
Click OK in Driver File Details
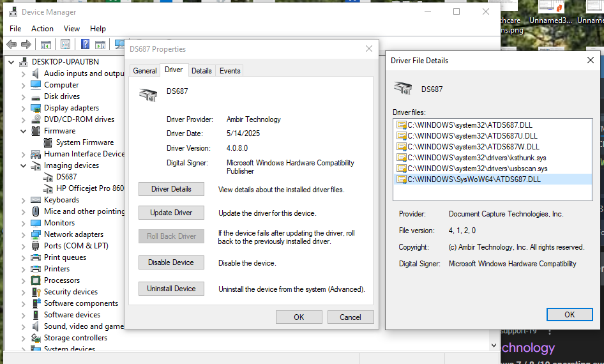tap(570, 314)
